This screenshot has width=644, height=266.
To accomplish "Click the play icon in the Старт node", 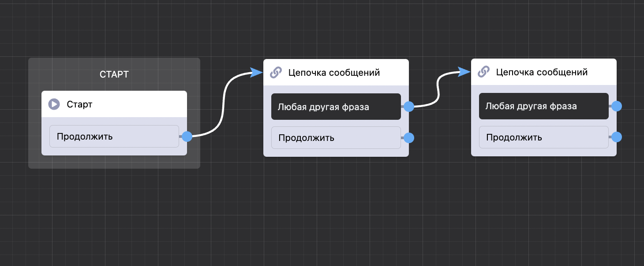I will 54,104.
